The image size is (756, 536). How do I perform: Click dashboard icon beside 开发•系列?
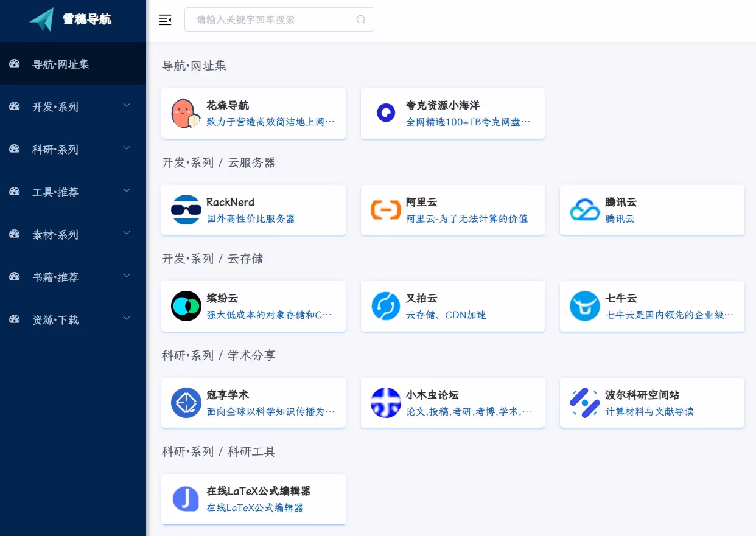coord(15,106)
